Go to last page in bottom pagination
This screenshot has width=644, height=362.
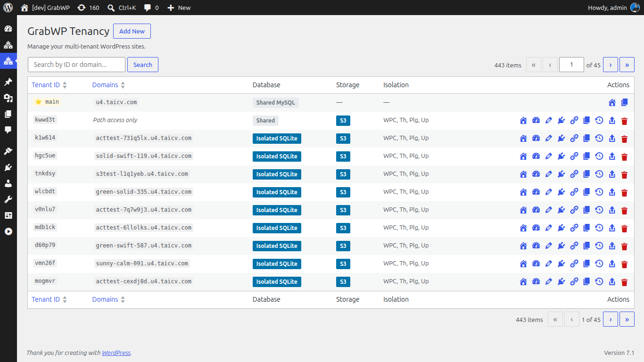pyautogui.click(x=627, y=319)
